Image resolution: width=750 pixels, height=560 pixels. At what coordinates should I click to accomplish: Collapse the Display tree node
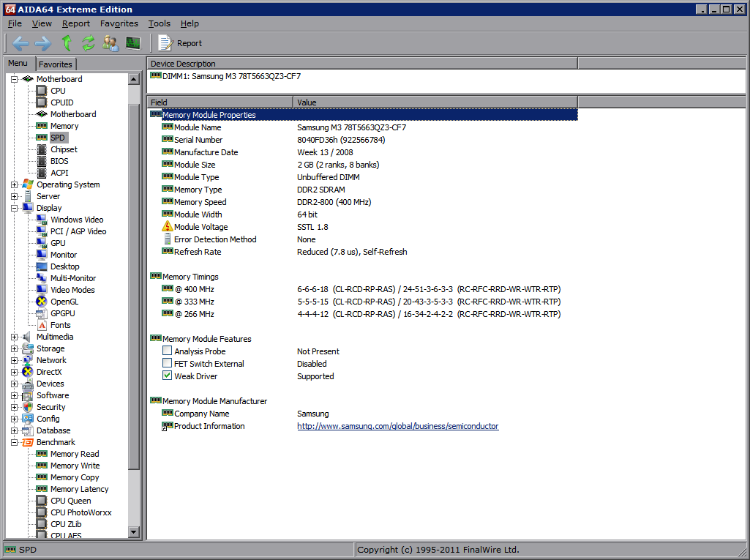(15, 208)
